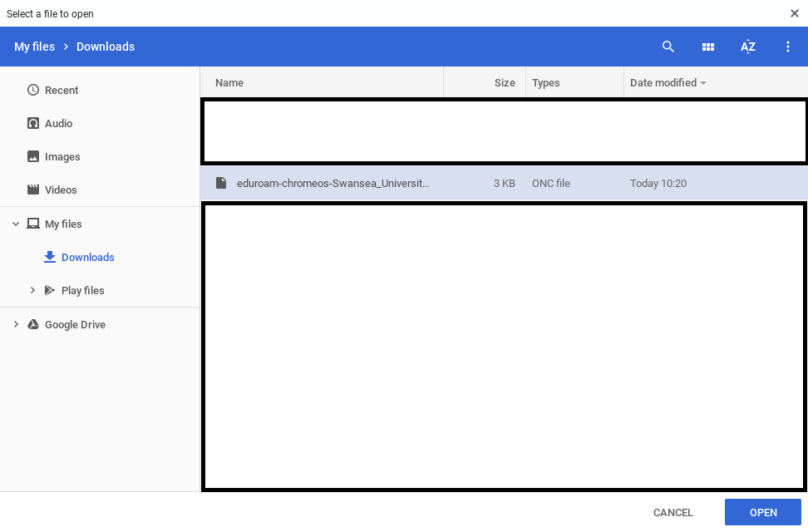The image size is (808, 532).
Task: Open the AZ sort options
Action: [748, 47]
